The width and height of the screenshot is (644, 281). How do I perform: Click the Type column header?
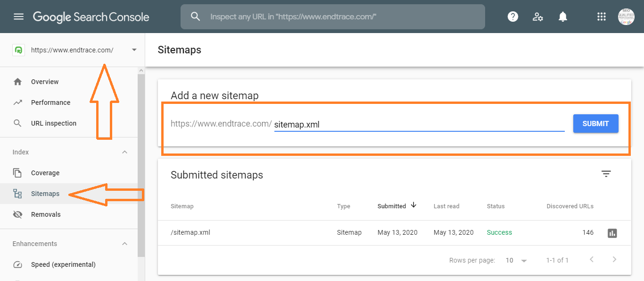click(x=344, y=206)
